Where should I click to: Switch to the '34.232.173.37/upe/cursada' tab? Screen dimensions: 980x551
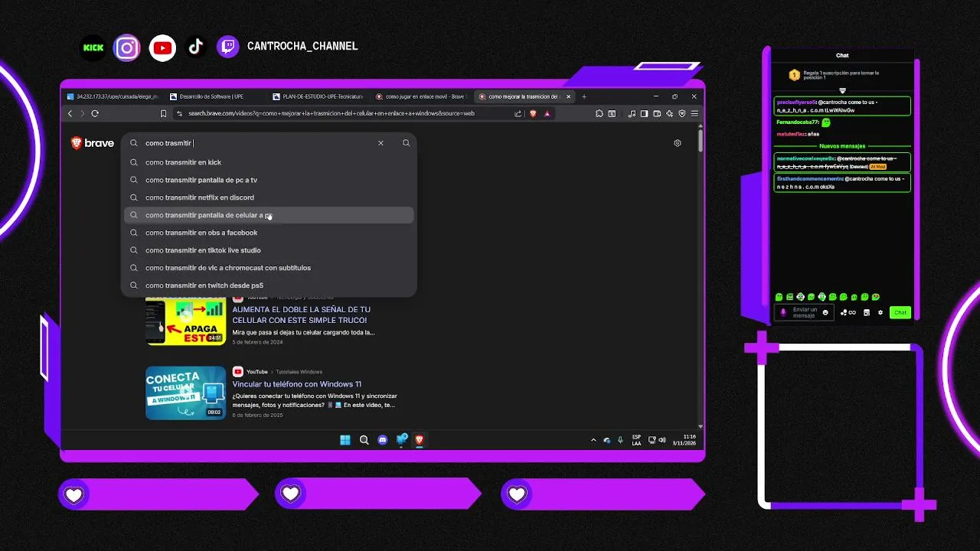coord(112,96)
